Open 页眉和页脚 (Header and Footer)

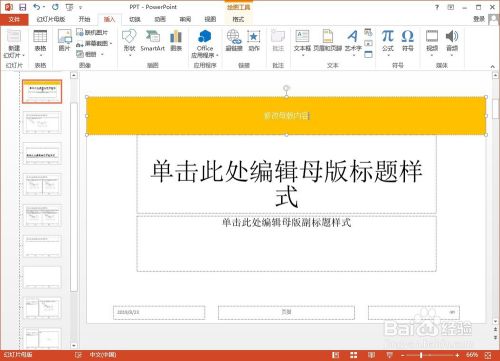328,40
